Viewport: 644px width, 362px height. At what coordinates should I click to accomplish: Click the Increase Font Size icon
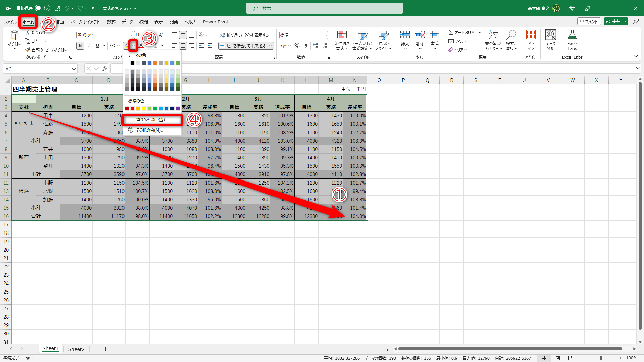click(x=161, y=35)
